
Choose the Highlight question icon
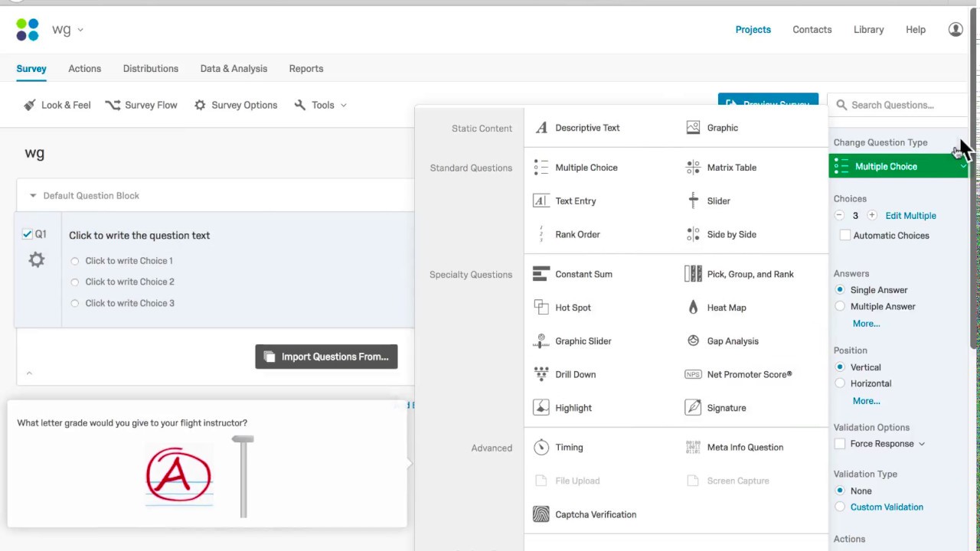[x=541, y=408]
